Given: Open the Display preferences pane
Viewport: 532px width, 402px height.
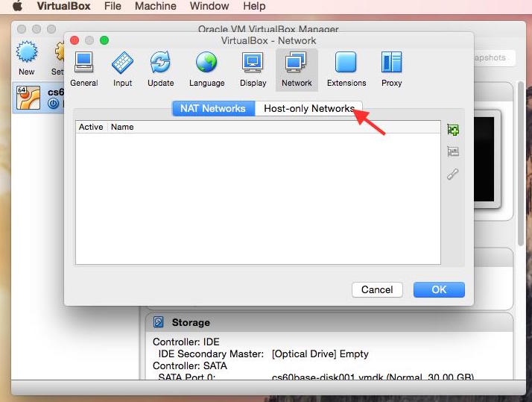Looking at the screenshot, I should pos(253,69).
